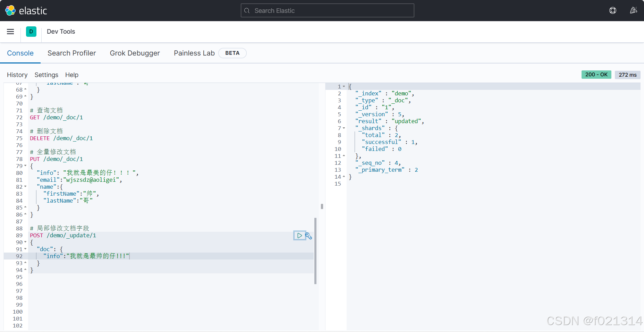Focus the Search Elastic field
The image size is (644, 332).
[328, 10]
